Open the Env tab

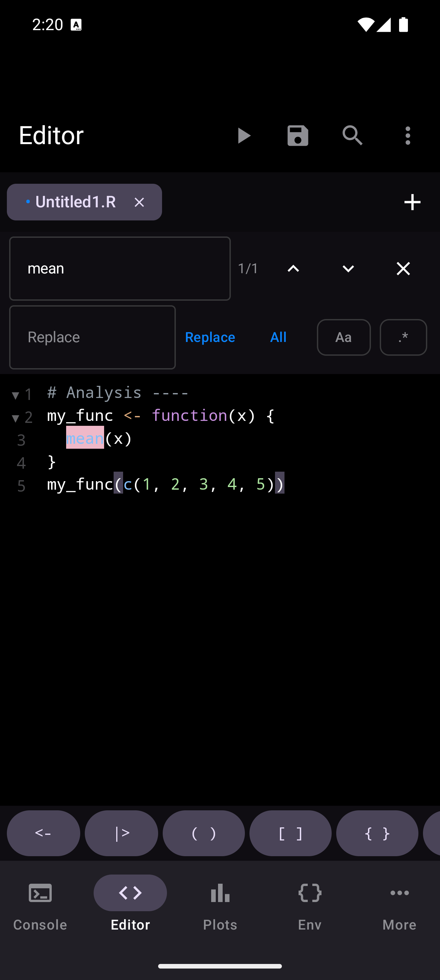310,907
